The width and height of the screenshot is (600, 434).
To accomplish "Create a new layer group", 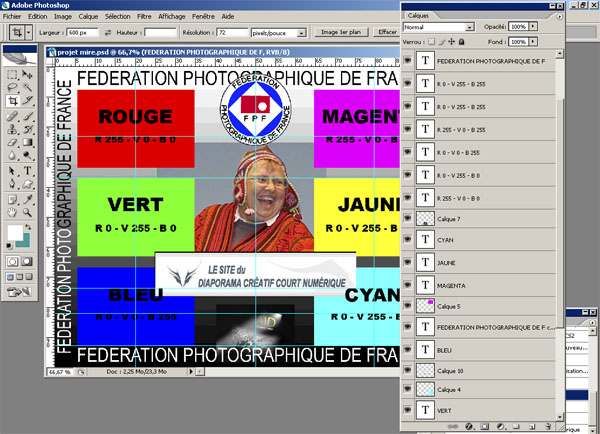I will click(516, 426).
